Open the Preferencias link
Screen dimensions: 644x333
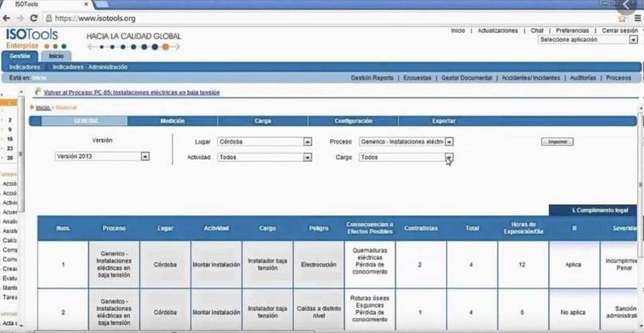[572, 31]
